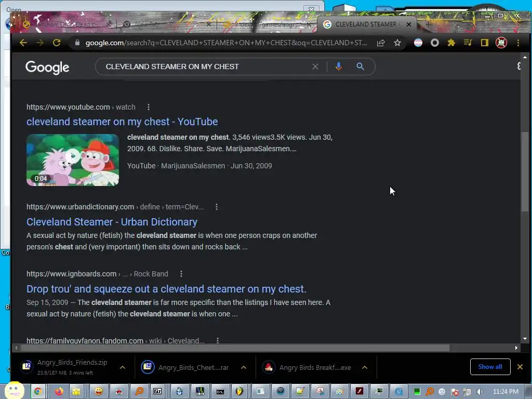
Task: Share this page using the address bar icon
Action: (381, 43)
